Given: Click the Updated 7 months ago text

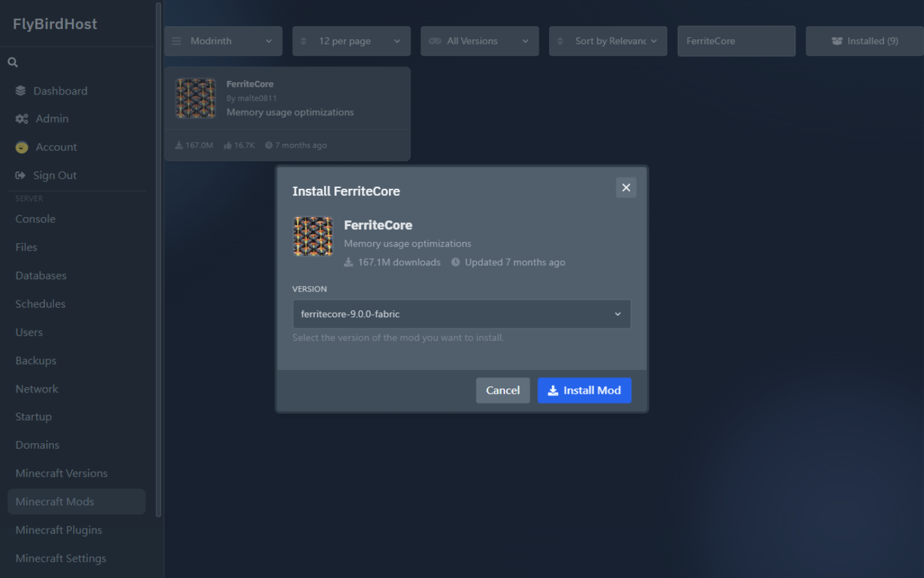Looking at the screenshot, I should [x=515, y=262].
